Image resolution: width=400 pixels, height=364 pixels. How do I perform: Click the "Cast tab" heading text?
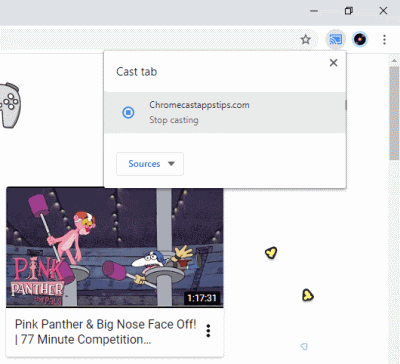[x=137, y=72]
